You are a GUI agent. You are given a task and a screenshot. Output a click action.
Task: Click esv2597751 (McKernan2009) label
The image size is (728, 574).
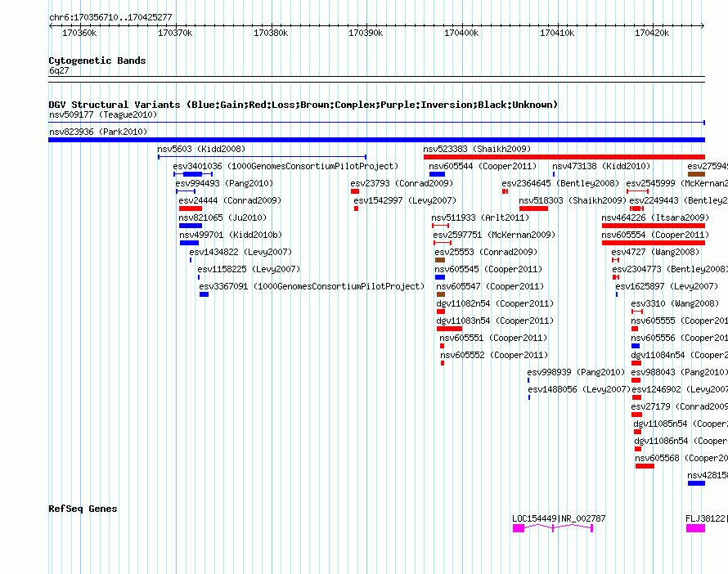click(x=494, y=235)
